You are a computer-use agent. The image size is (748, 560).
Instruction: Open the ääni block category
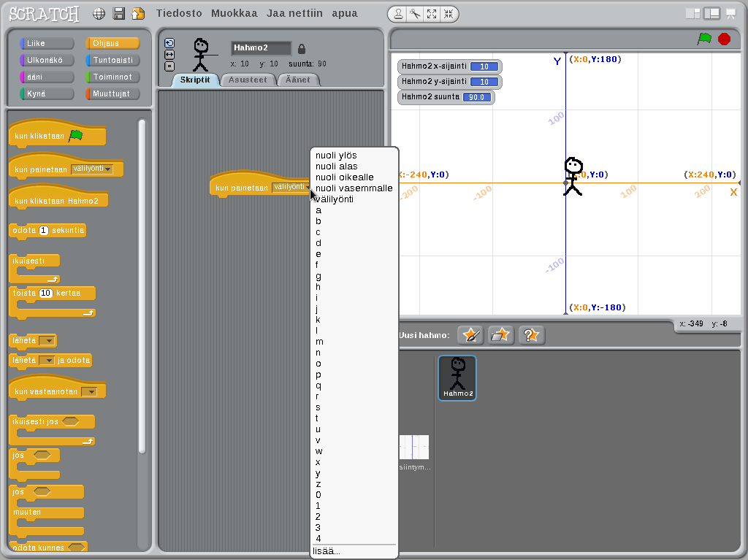(47, 77)
